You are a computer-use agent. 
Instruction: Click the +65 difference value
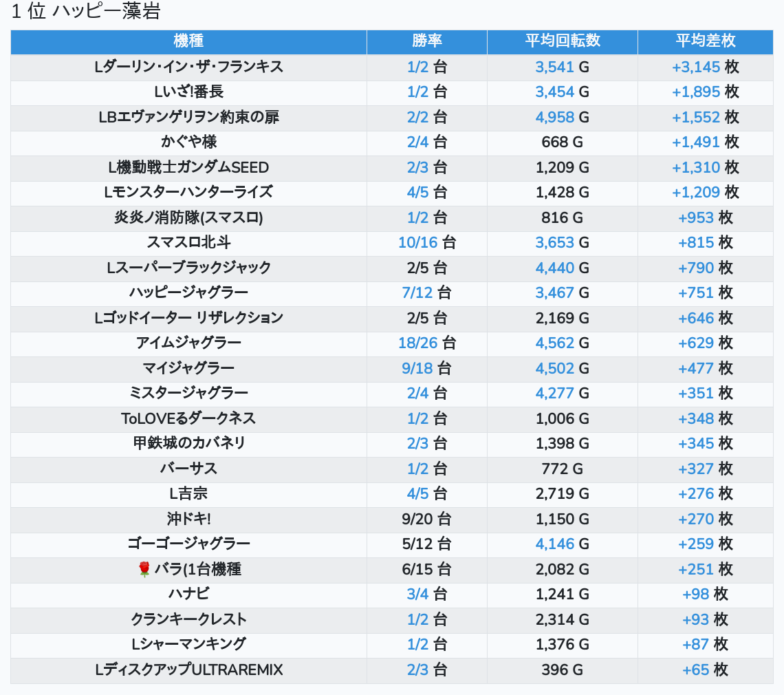696,670
